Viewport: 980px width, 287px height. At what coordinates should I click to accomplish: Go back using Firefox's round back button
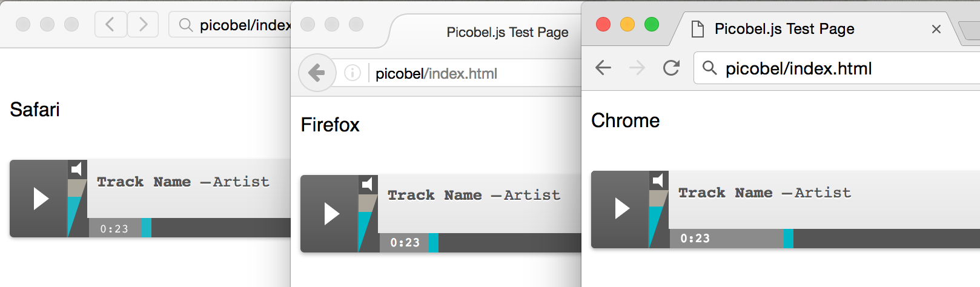[x=317, y=73]
